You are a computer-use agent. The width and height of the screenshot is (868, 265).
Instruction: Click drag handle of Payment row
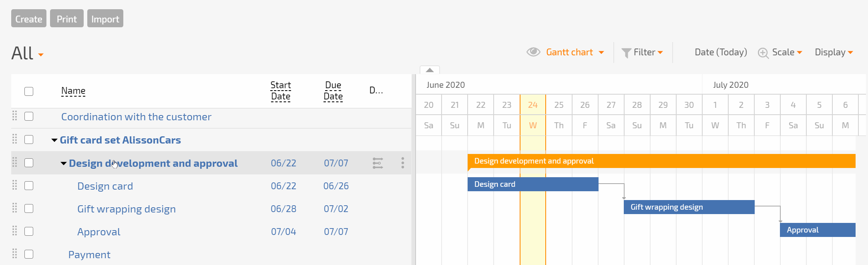15,254
